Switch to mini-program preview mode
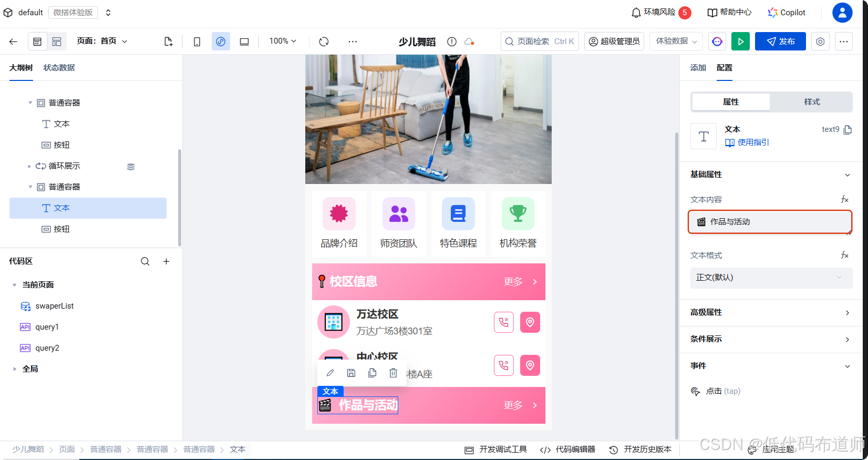This screenshot has width=868, height=460. point(221,42)
